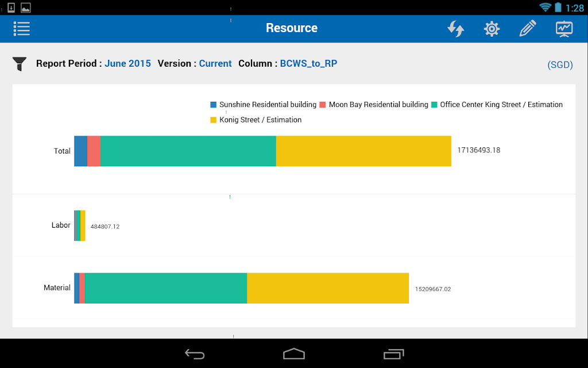
Task: Tap Android home navigation button
Action: point(294,354)
